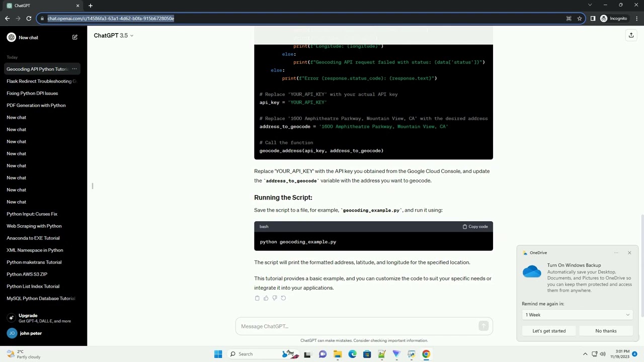The height and width of the screenshot is (362, 644).
Task: Open MySQL Python Database Tutorial chat
Action: (x=43, y=298)
